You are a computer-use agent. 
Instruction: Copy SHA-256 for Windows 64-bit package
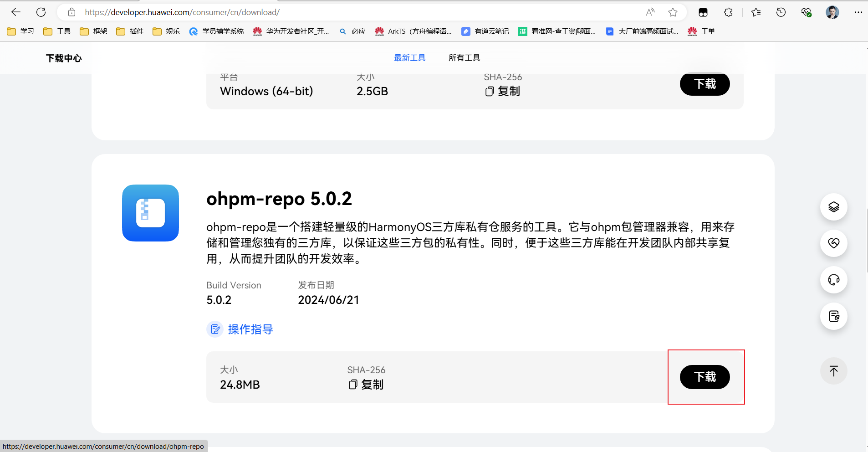coord(503,91)
